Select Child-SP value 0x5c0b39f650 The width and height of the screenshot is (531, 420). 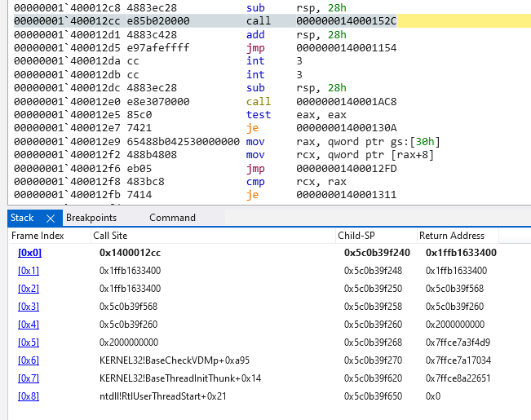click(373, 396)
